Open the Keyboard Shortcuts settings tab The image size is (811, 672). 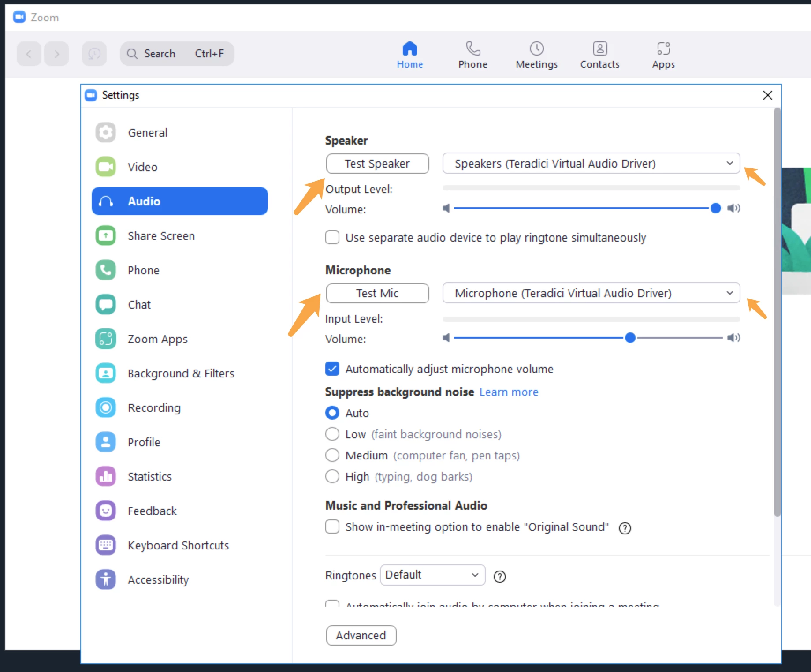pyautogui.click(x=180, y=545)
